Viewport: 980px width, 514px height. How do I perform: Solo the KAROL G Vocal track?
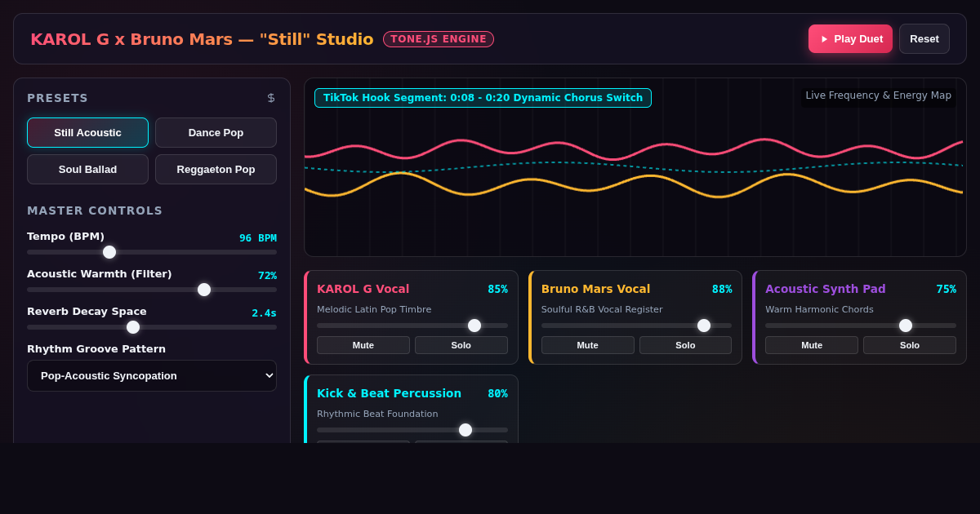coord(461,345)
